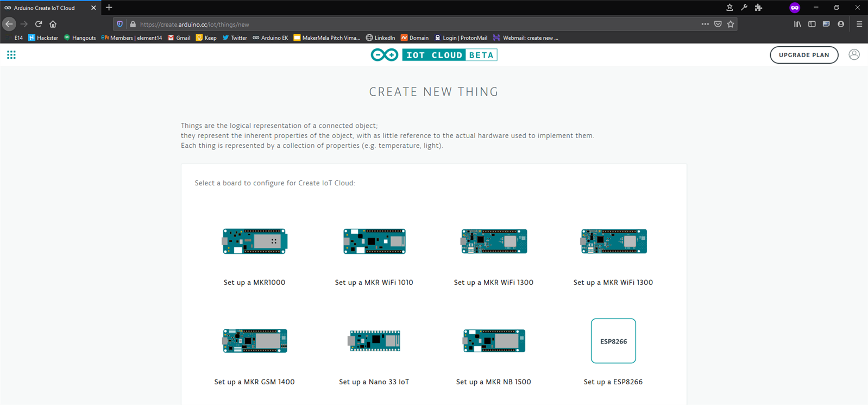Open the LinkedIn bookmark
This screenshot has width=868, height=405.
click(380, 38)
